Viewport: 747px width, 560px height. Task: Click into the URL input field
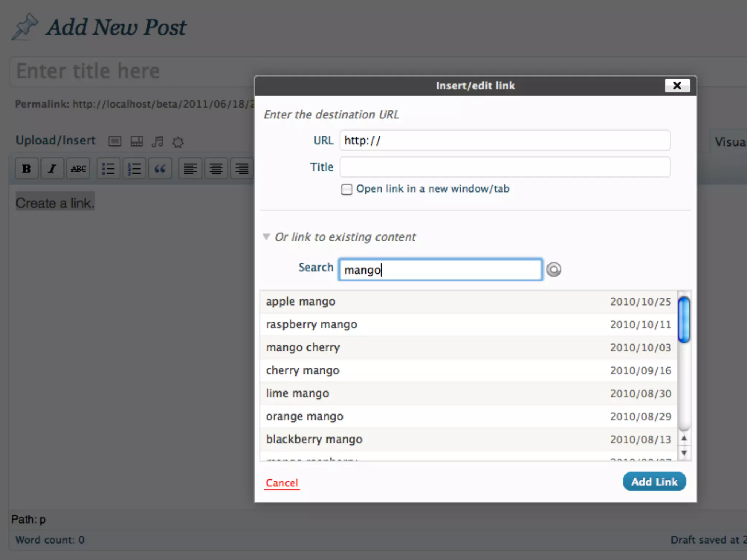[x=505, y=141]
